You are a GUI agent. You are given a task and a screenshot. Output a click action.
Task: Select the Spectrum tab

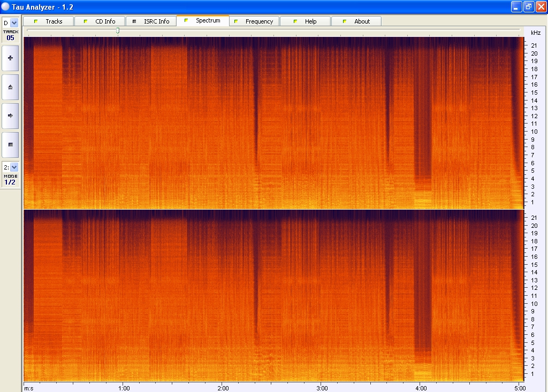203,21
